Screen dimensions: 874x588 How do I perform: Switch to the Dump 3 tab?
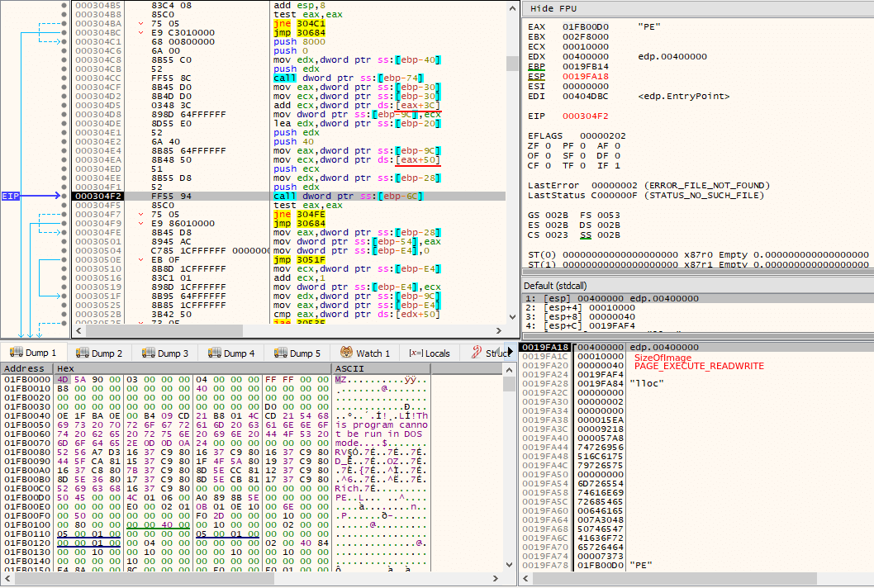point(165,353)
